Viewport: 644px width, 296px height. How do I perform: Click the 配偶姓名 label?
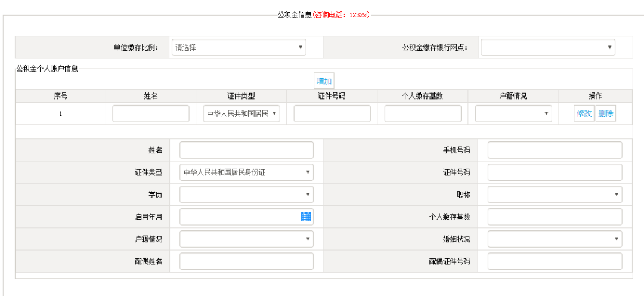pyautogui.click(x=148, y=261)
